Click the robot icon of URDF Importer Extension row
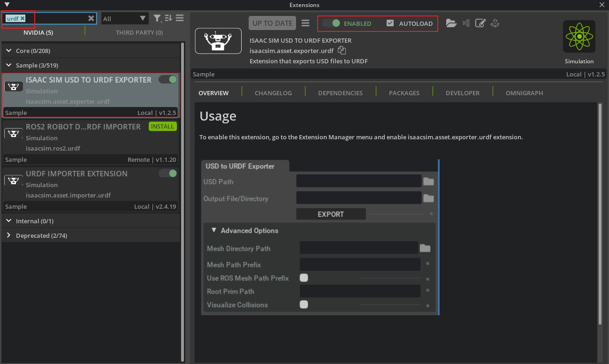Viewport: 609px width, 364px height. tap(13, 180)
